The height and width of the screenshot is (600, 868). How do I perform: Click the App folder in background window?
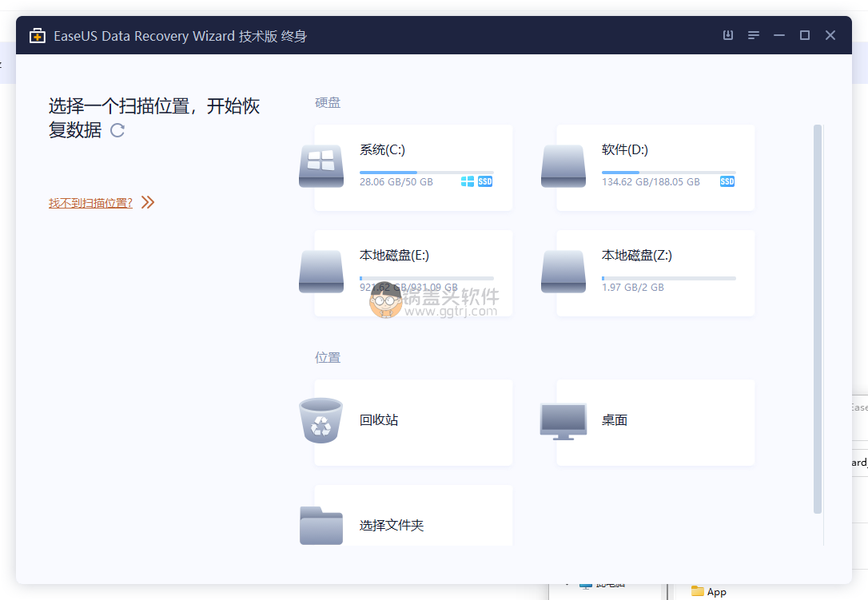pyautogui.click(x=709, y=592)
